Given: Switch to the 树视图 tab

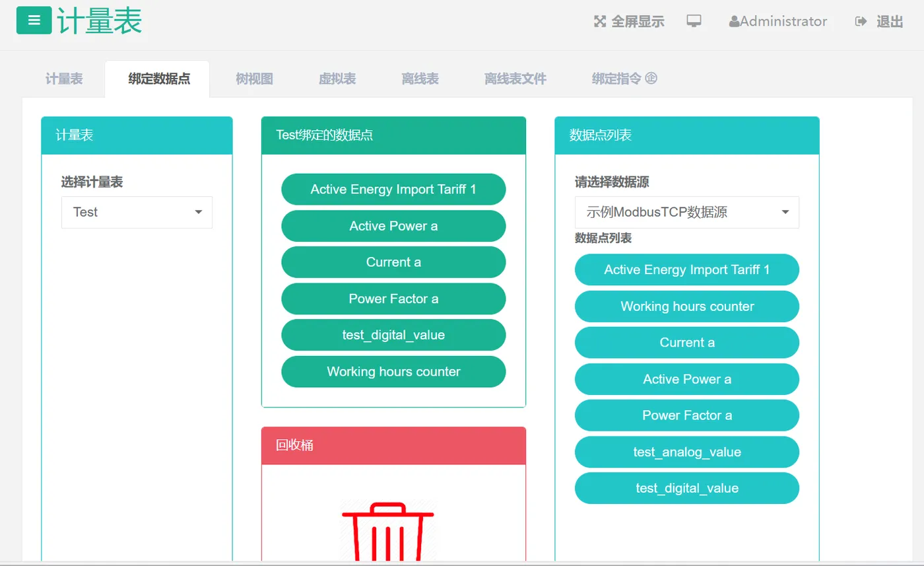Looking at the screenshot, I should pos(253,77).
